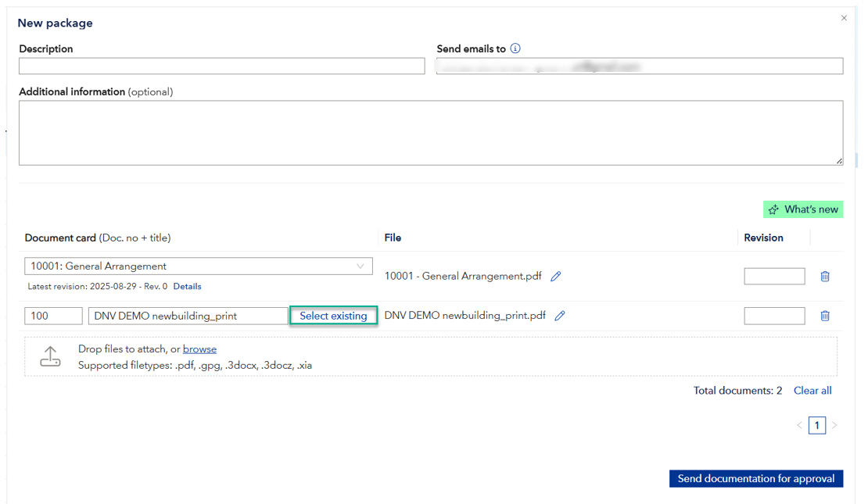Close the New package dialog
The height and width of the screenshot is (504, 868).
coord(844,18)
